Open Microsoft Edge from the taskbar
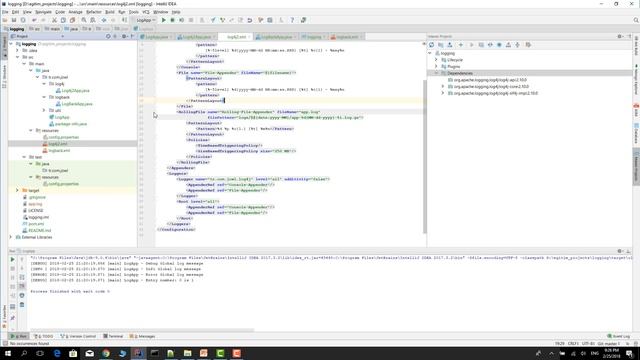 (x=57, y=353)
